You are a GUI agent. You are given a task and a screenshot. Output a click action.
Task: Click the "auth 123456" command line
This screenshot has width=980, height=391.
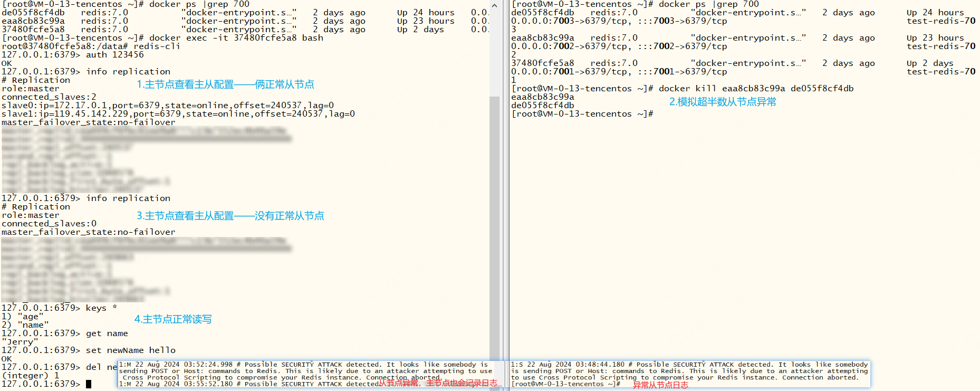click(114, 55)
